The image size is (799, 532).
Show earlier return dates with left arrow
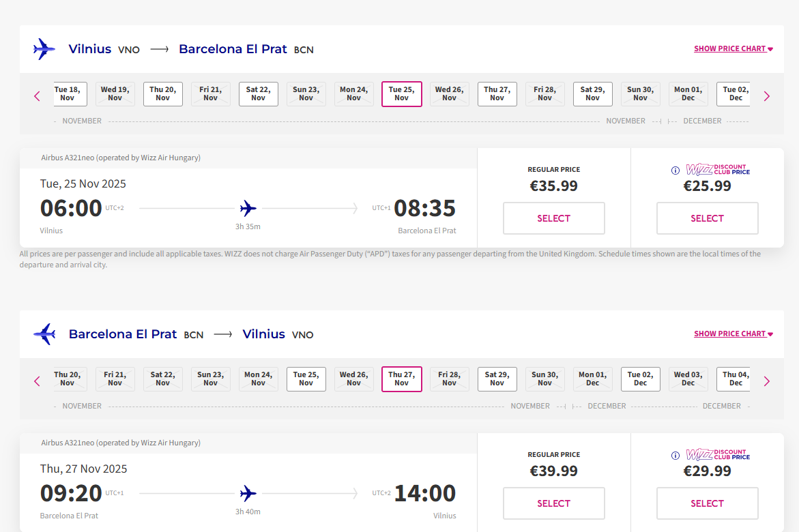[x=38, y=381]
